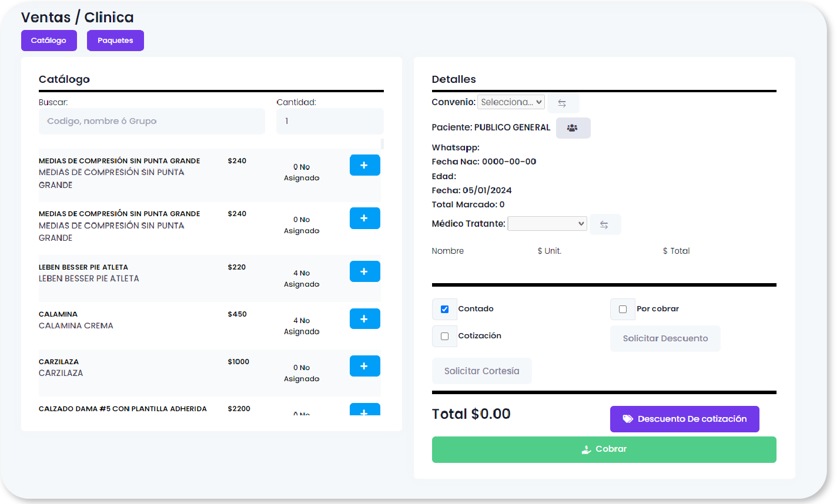Check the Cotización checkbox
840x504 pixels.
(x=444, y=336)
